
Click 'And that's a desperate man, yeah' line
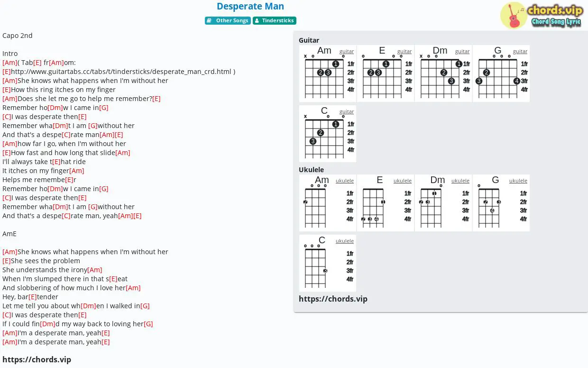pos(72,216)
